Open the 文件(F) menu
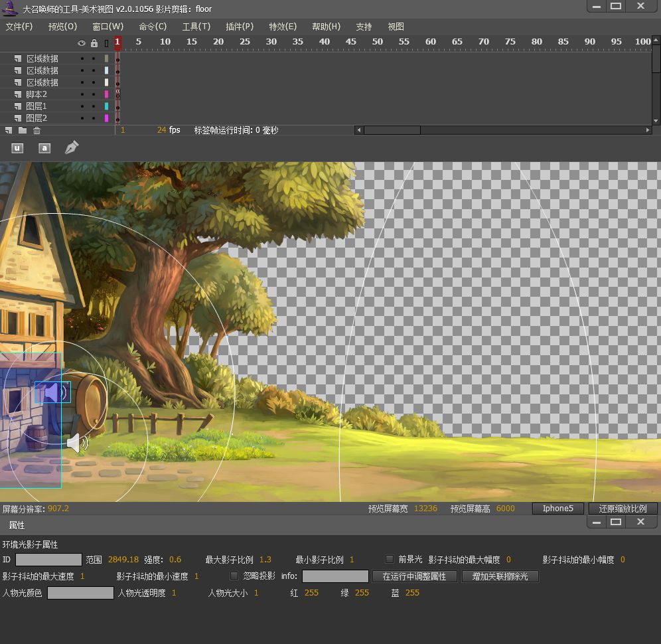Screen dimensions: 661x644 pos(19,27)
